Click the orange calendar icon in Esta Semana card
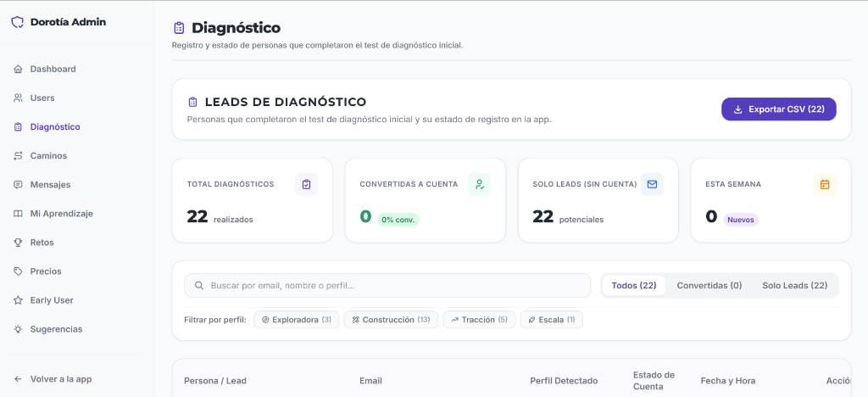 tap(825, 184)
